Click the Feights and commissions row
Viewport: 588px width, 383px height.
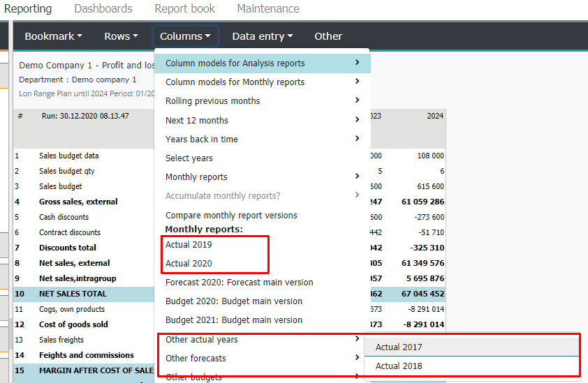coord(84,355)
